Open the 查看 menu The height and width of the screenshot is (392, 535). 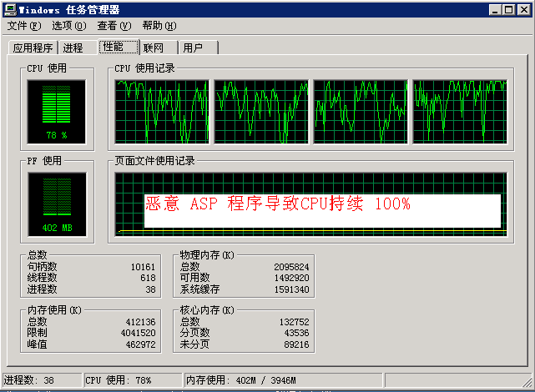[113, 26]
